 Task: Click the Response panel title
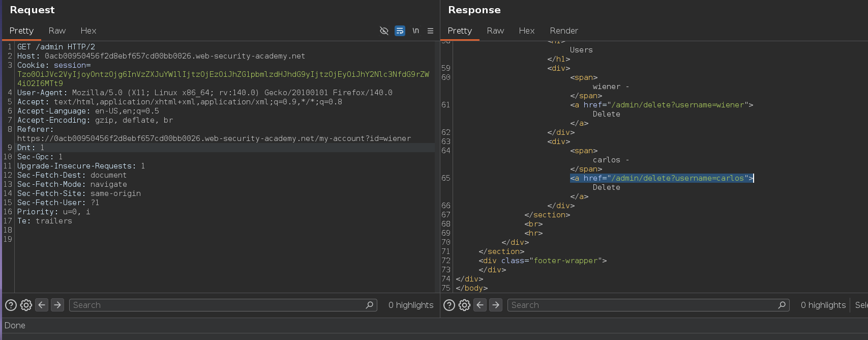click(x=474, y=10)
